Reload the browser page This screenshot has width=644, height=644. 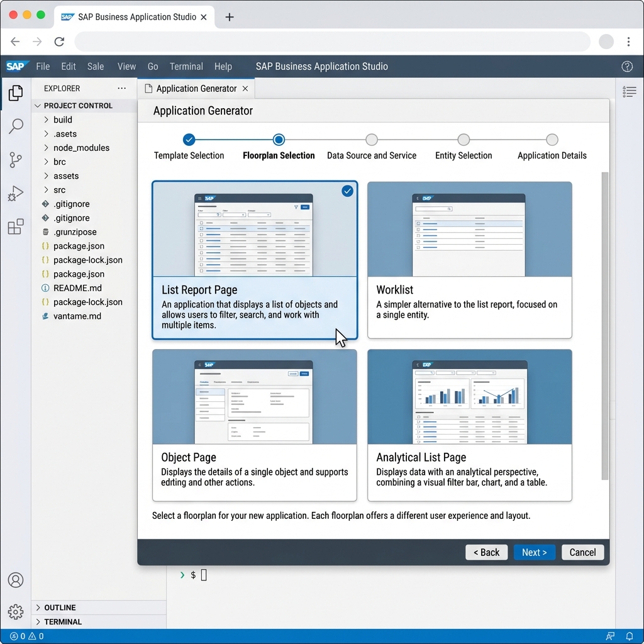click(59, 42)
